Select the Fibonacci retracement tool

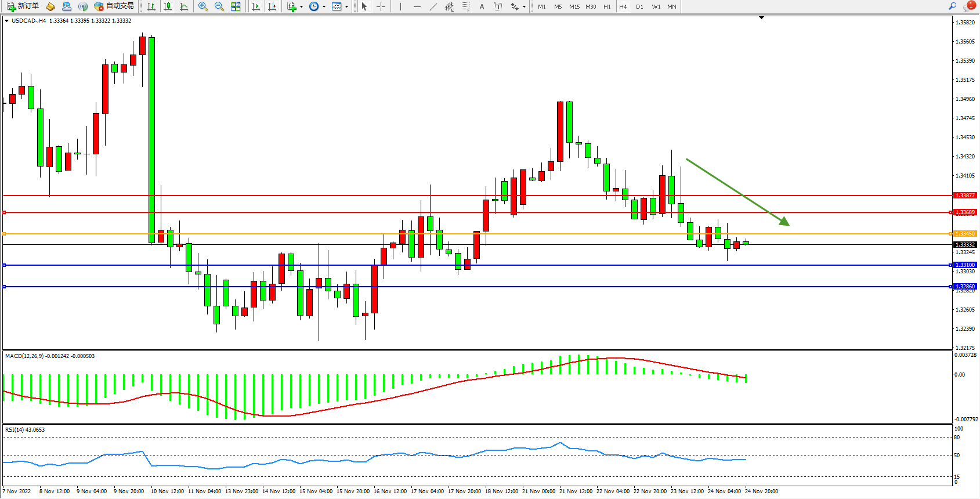tap(465, 6)
